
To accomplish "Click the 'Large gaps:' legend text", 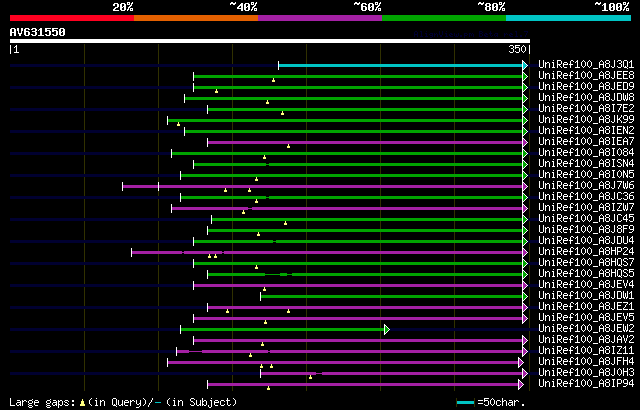I will [x=42, y=403].
